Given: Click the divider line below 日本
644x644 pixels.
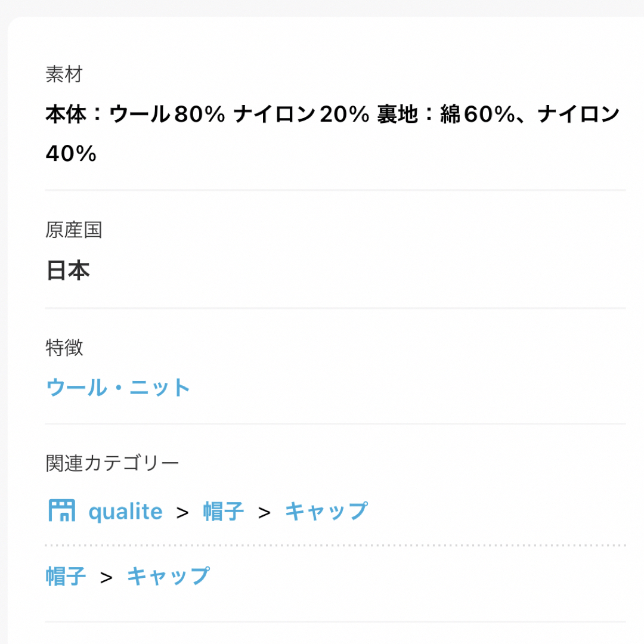Looking at the screenshot, I should tap(335, 308).
